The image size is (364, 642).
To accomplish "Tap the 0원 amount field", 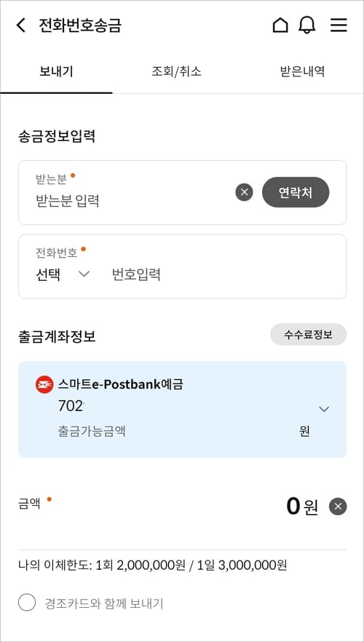I will [x=302, y=507].
